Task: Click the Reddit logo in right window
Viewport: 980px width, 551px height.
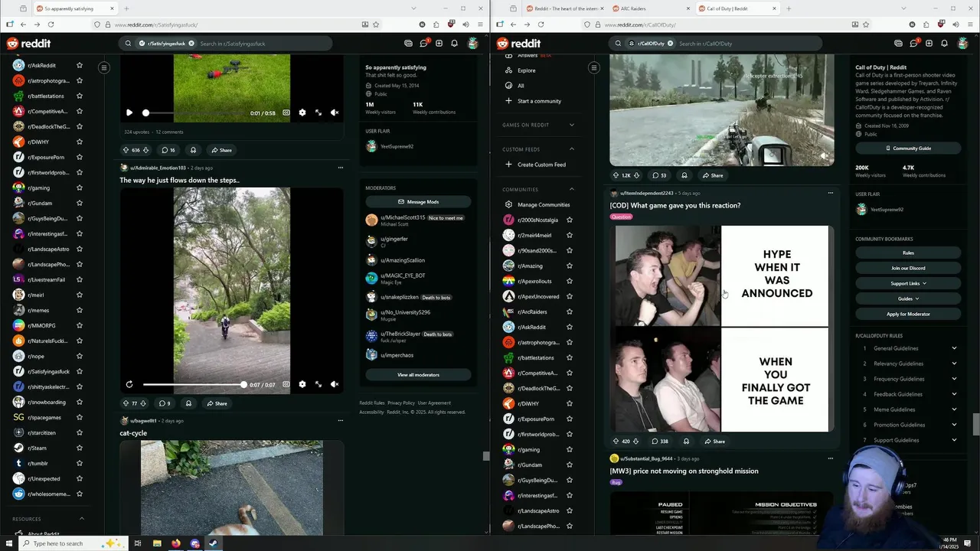Action: 518,44
